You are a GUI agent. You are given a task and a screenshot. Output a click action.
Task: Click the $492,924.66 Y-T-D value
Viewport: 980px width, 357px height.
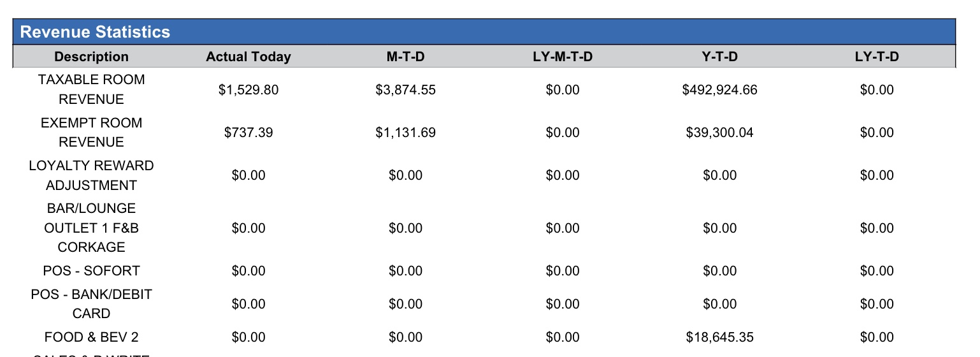point(719,90)
